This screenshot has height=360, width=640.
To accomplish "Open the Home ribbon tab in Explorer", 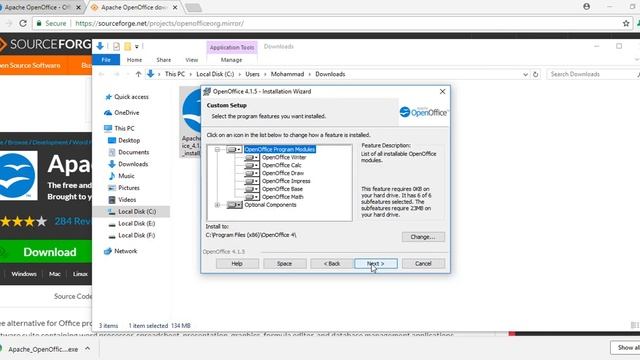I will (134, 60).
